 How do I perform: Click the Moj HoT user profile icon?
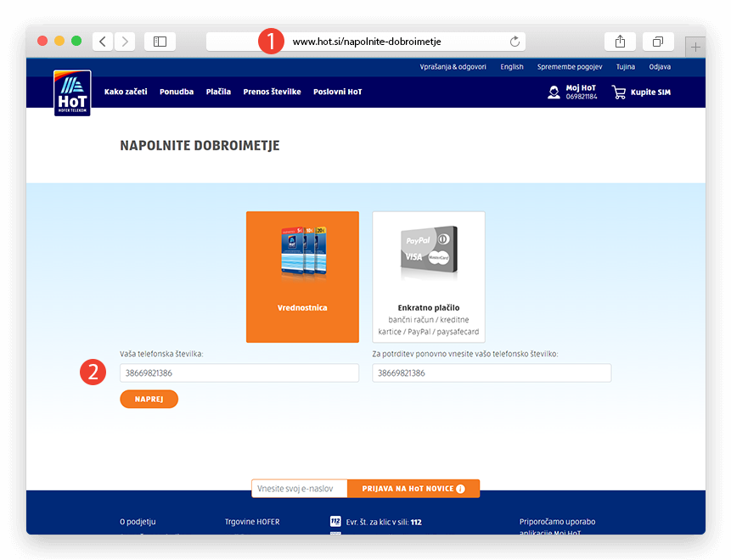tap(554, 92)
